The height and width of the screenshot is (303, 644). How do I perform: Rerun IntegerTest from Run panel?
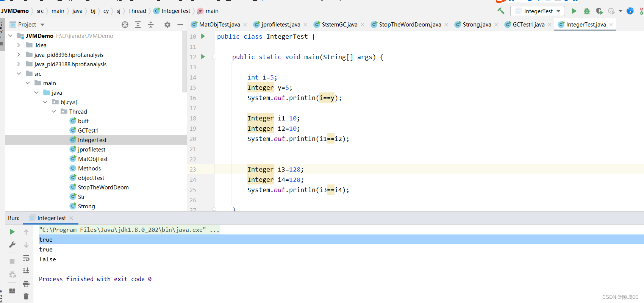pyautogui.click(x=12, y=232)
